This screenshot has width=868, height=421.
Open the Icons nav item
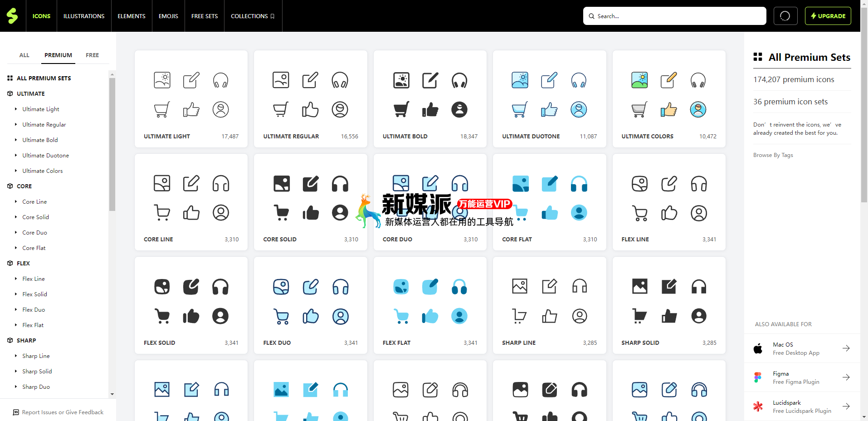(41, 16)
